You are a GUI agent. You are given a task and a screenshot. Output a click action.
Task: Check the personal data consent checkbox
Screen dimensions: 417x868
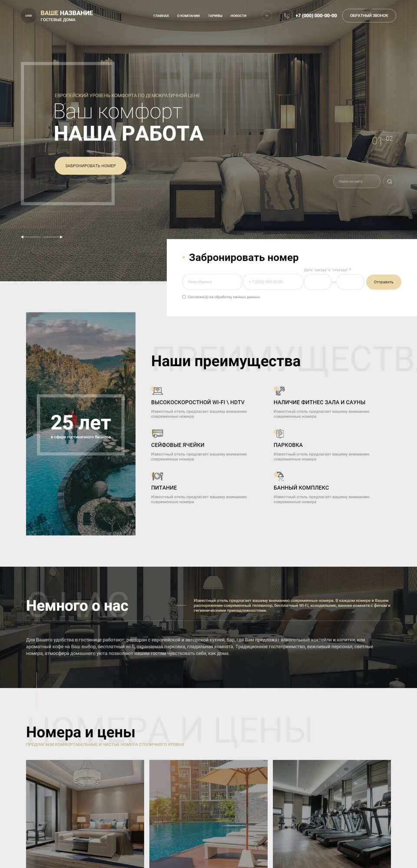pyautogui.click(x=184, y=297)
